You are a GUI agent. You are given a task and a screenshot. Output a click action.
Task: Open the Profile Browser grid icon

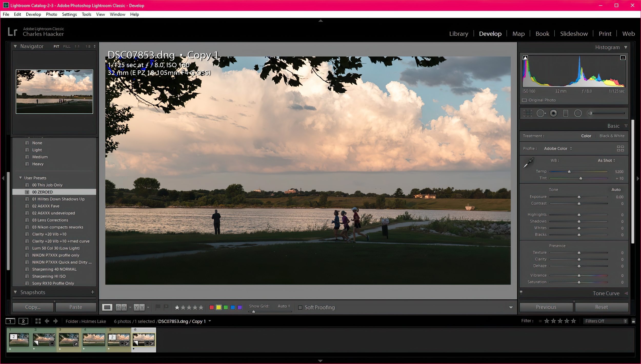click(x=620, y=148)
